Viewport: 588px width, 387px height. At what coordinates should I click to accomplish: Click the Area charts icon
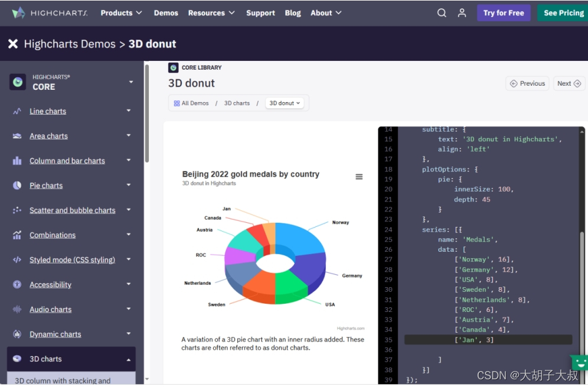[x=17, y=136]
